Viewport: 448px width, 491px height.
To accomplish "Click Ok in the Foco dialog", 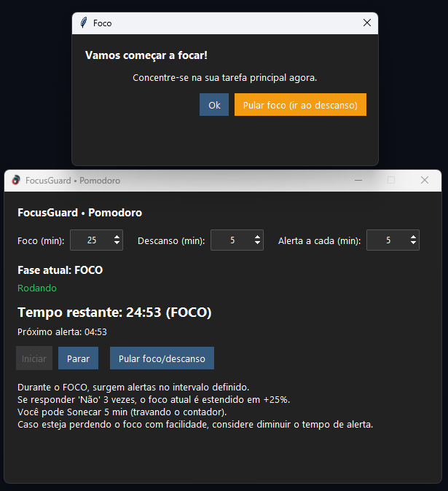I will 214,105.
